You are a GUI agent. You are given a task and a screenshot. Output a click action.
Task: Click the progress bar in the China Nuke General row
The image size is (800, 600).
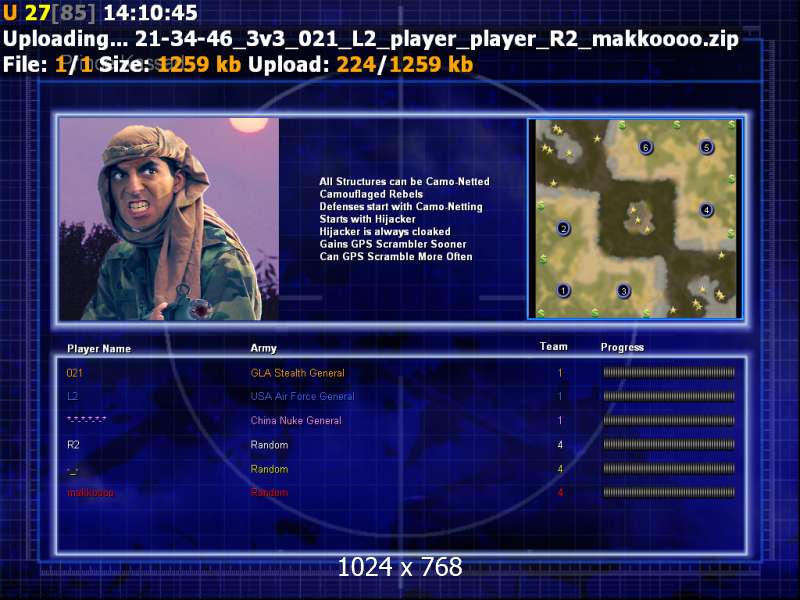coord(669,420)
